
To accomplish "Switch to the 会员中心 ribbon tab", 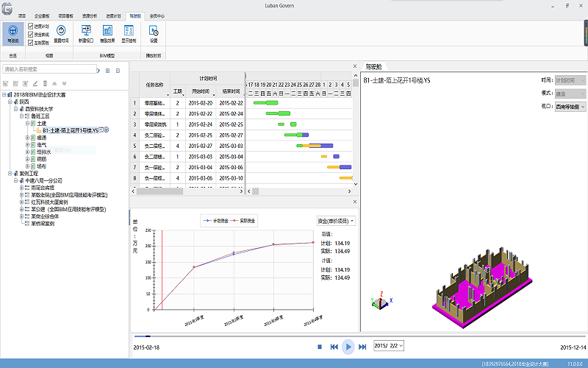I will pos(157,16).
